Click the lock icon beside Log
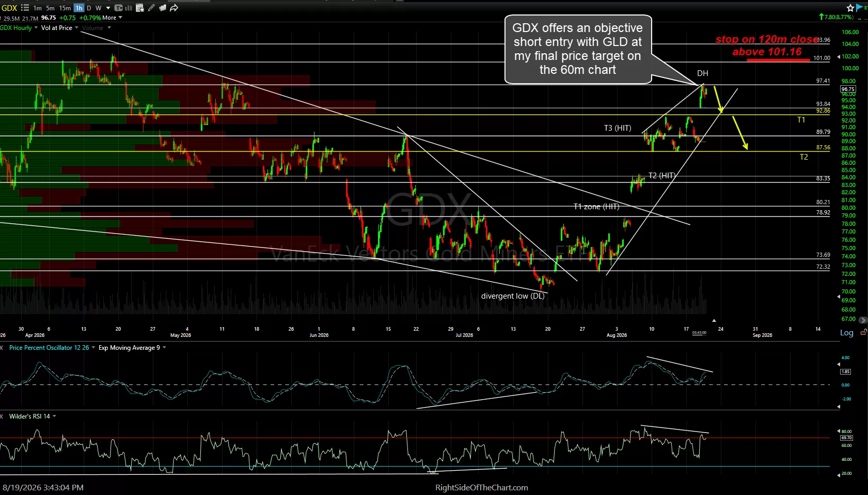The image size is (868, 495). pos(863,333)
